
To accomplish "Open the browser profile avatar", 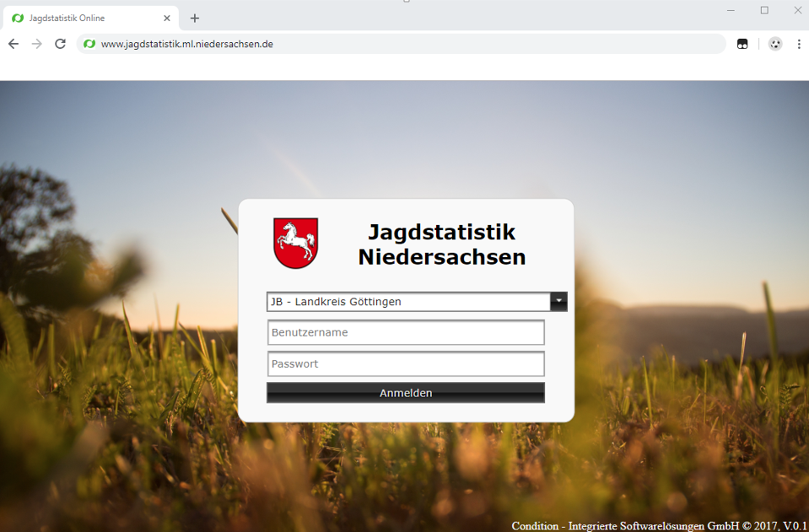I will pyautogui.click(x=775, y=44).
